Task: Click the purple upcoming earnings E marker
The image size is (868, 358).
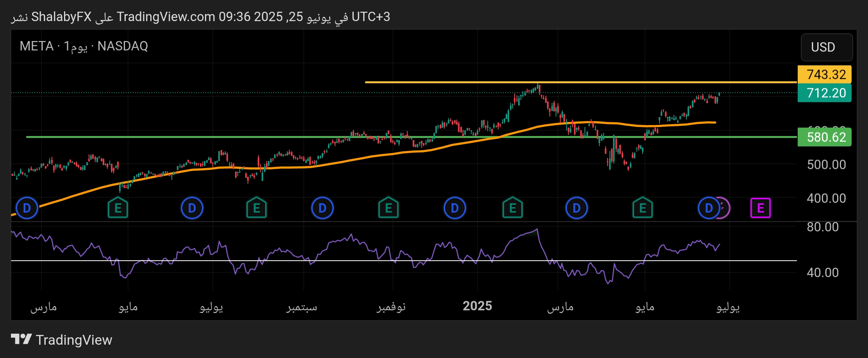Action: pos(761,208)
